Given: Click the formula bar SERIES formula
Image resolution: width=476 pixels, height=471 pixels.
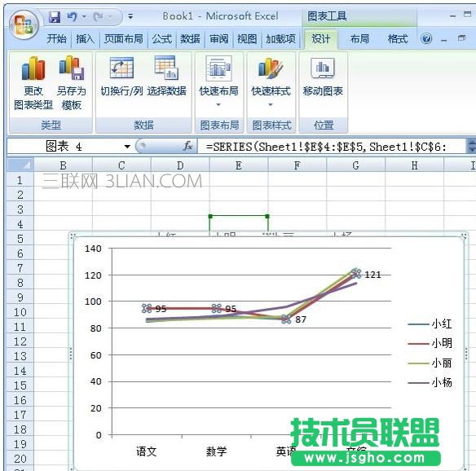Looking at the screenshot, I should 326,147.
